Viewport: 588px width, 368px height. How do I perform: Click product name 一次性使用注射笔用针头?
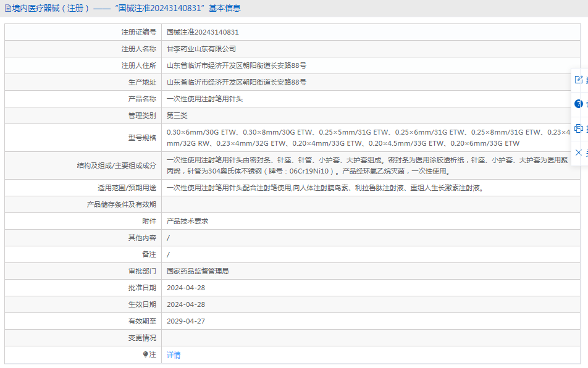coord(205,99)
